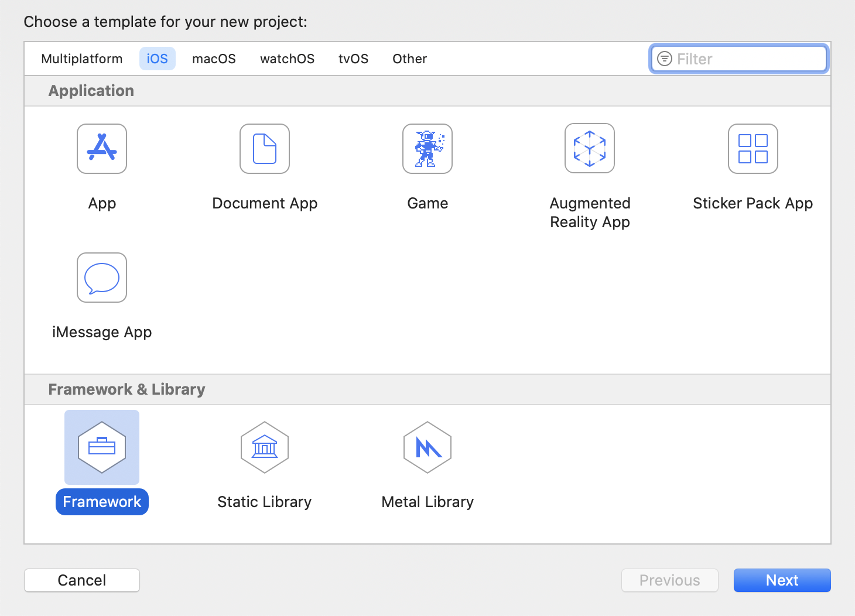This screenshot has height=616, width=855.
Task: Choose the Sticker Pack App icon
Action: pos(753,149)
